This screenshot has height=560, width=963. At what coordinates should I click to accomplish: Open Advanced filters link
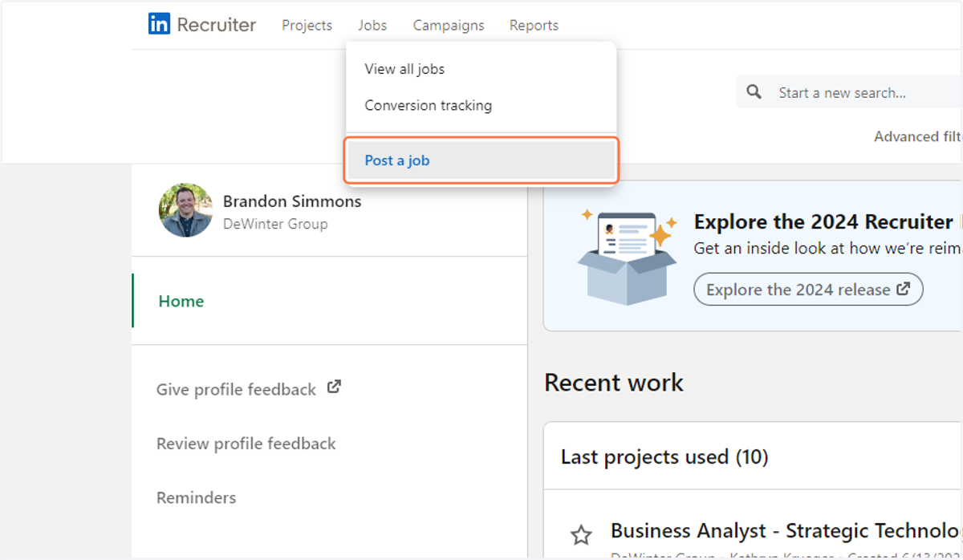[x=918, y=136]
